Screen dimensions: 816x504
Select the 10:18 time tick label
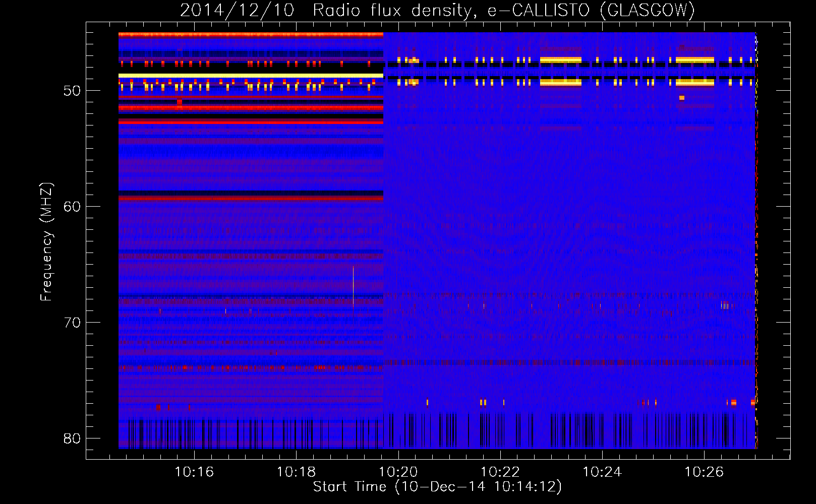296,472
